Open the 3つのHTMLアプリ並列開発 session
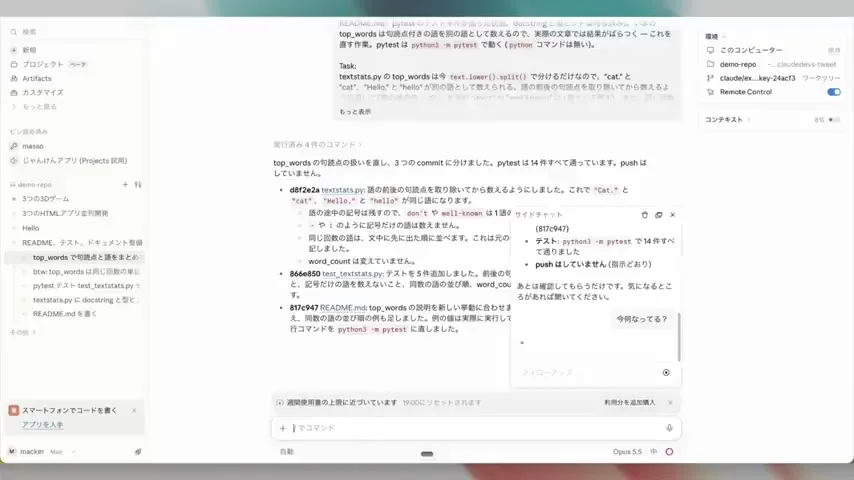Screen dimensions: 854x480 pyautogui.click(x=65, y=214)
